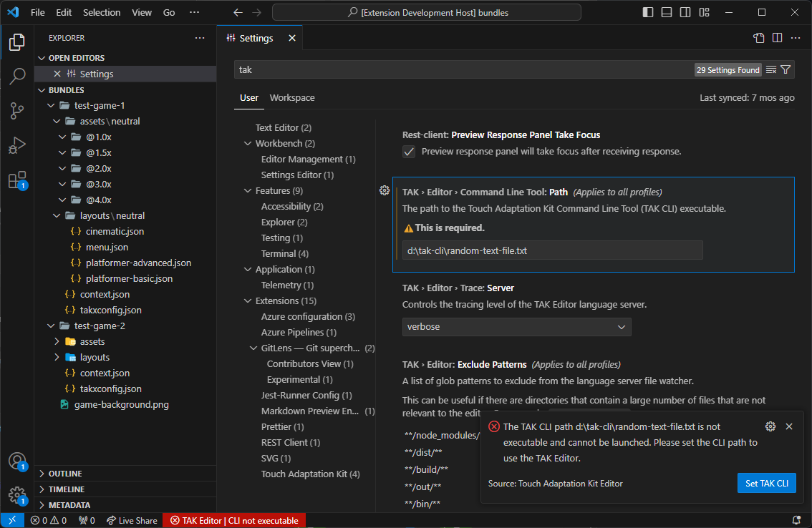
Task: Open the Manage gear in activity bar
Action: [17, 495]
